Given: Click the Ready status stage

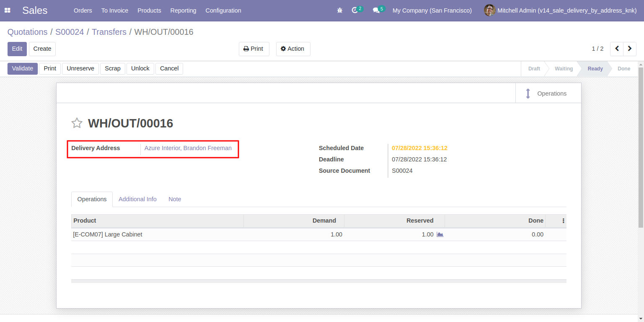Looking at the screenshot, I should coord(595,69).
